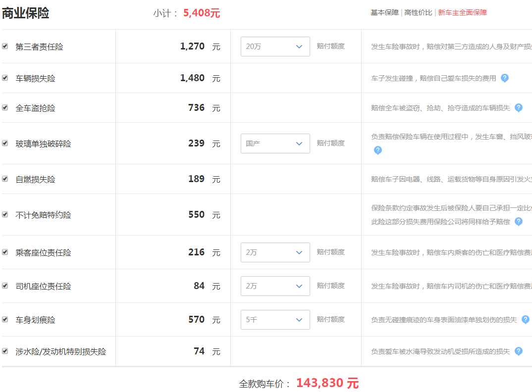
Task: Select the 基本保障 plan tab
Action: pyautogui.click(x=384, y=12)
